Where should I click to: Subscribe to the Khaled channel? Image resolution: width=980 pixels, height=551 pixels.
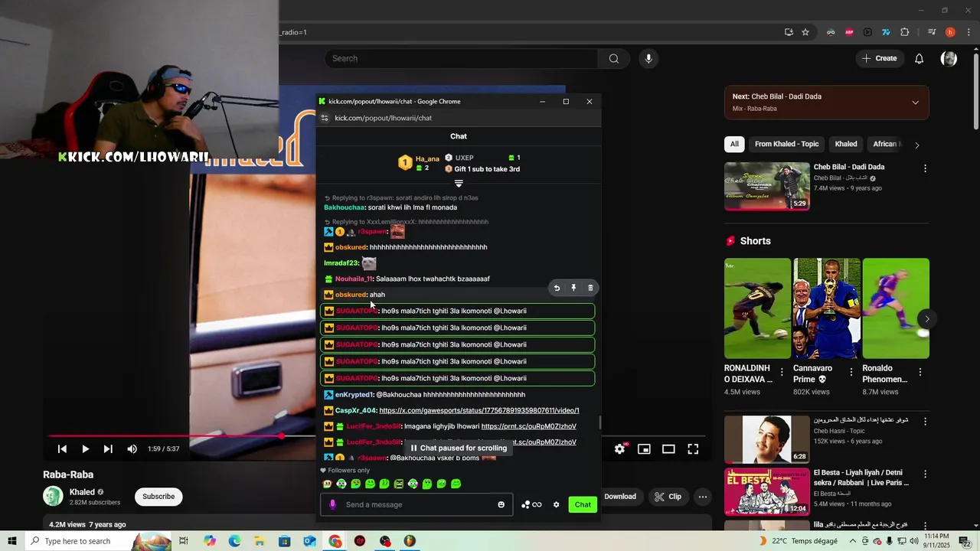pyautogui.click(x=158, y=497)
